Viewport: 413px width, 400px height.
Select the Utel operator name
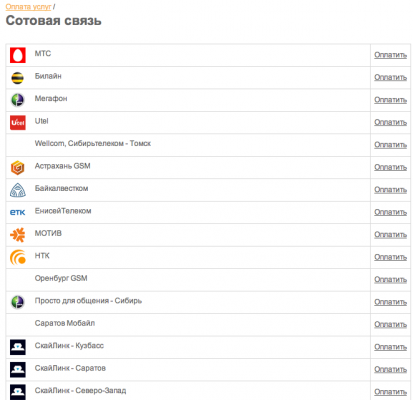click(42, 121)
